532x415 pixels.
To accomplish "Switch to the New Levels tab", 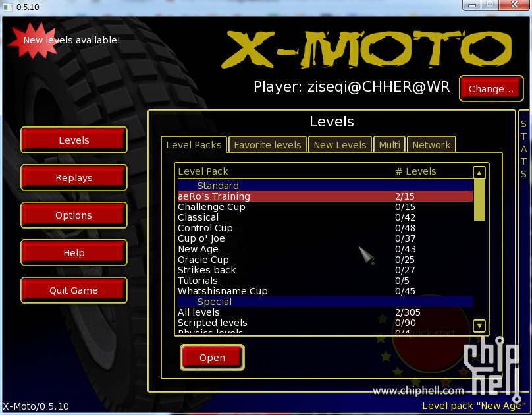I will [x=340, y=145].
